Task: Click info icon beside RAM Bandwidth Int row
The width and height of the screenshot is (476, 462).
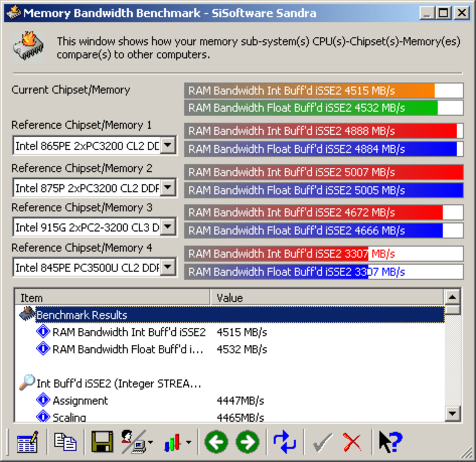Action: point(43,331)
